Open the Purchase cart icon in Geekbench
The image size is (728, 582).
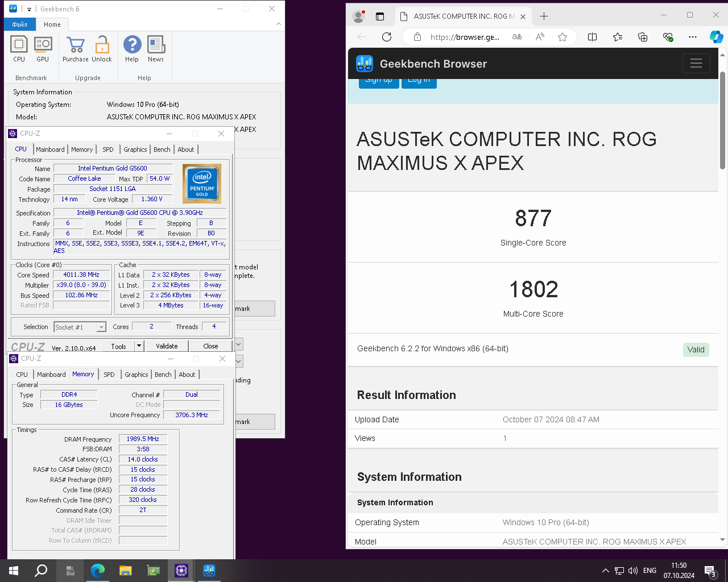click(x=75, y=48)
